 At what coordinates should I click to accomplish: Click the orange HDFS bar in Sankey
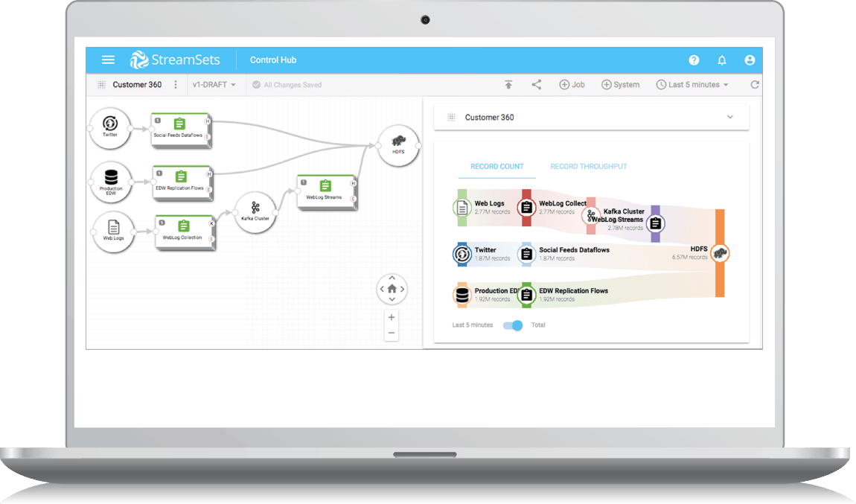pos(720,253)
